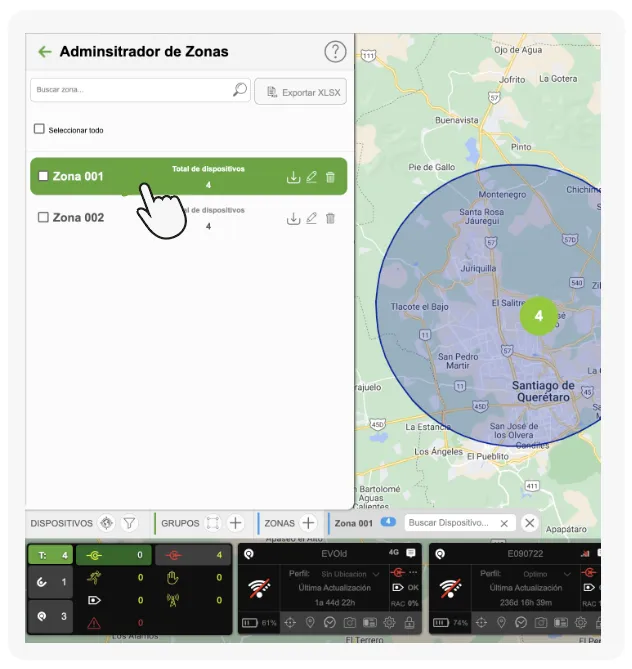
Task: Click the EVOld device name
Action: pos(334,553)
